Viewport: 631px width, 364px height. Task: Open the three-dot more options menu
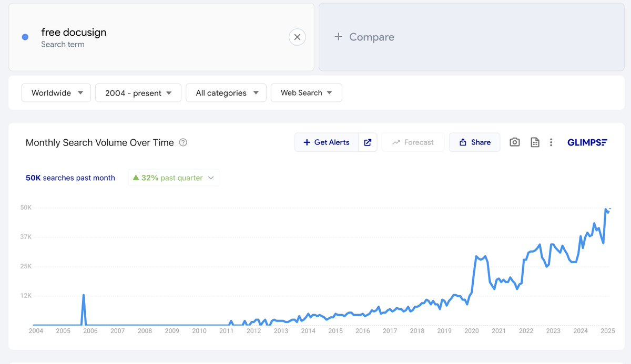pyautogui.click(x=551, y=142)
